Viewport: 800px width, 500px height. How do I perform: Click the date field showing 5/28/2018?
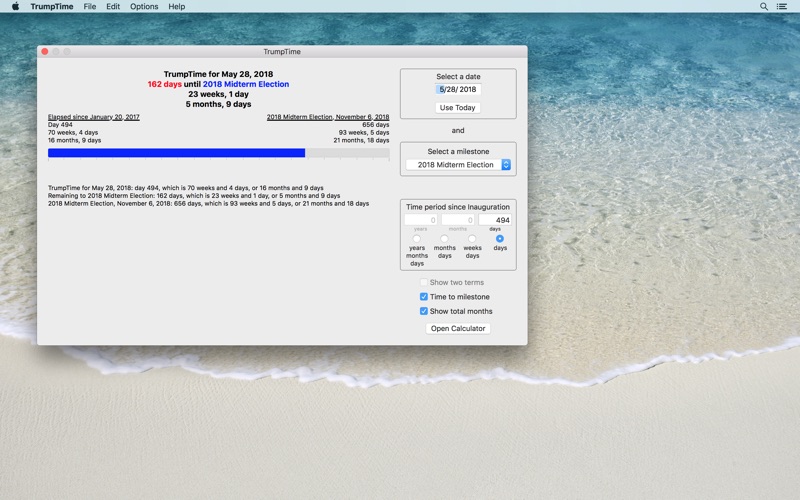[x=458, y=89]
